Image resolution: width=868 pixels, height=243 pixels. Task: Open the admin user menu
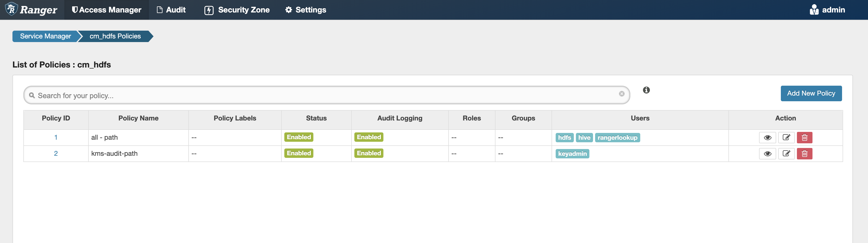coord(827,10)
